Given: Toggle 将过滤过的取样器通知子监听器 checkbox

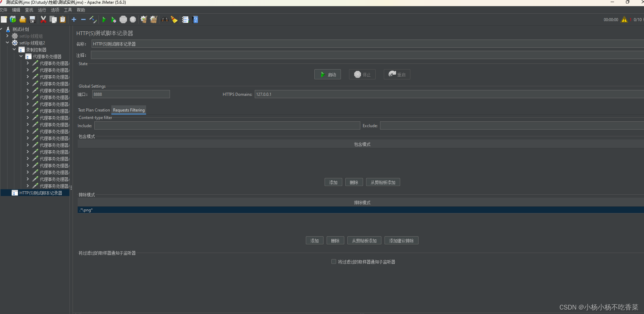Looking at the screenshot, I should coord(333,261).
